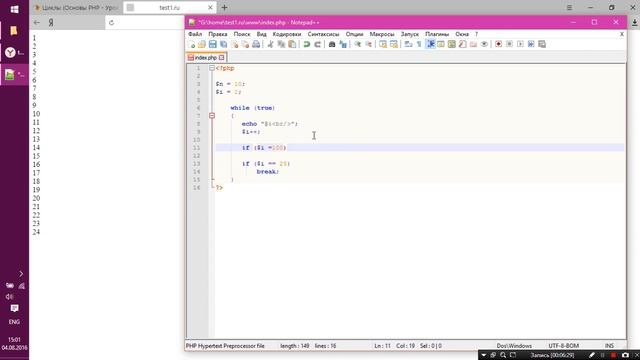The height and width of the screenshot is (360, 640).
Task: Toggle the eye monitoring icon in toolbar
Action: coord(484,44)
